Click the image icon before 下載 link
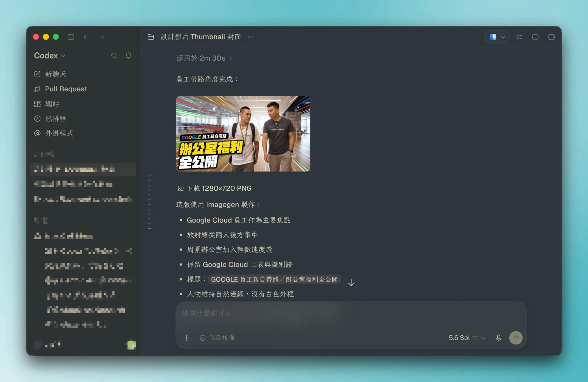The width and height of the screenshot is (588, 382). click(x=181, y=189)
